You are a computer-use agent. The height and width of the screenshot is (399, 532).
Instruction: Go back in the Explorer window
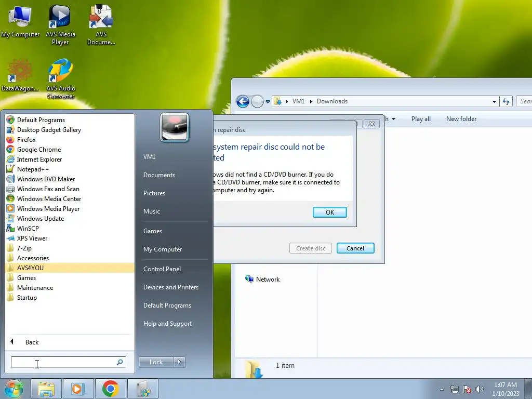[243, 101]
